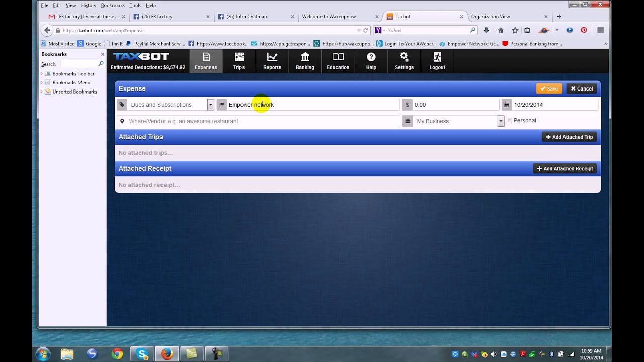Click the category tag icon

coord(122,105)
